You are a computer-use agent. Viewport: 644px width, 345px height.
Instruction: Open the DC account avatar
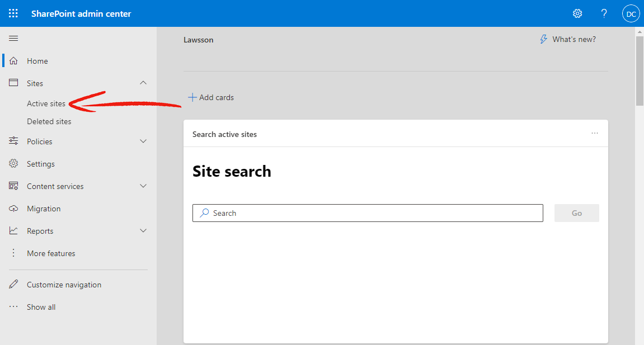[631, 14]
